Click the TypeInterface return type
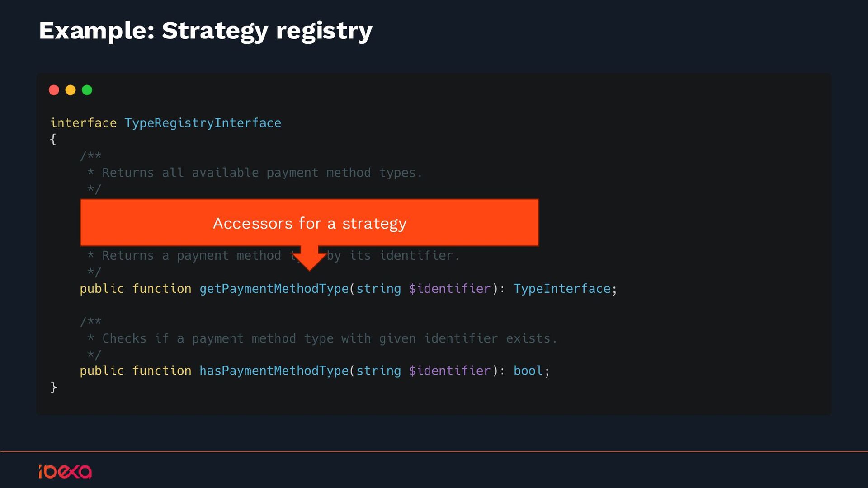This screenshot has height=488, width=868. [561, 289]
